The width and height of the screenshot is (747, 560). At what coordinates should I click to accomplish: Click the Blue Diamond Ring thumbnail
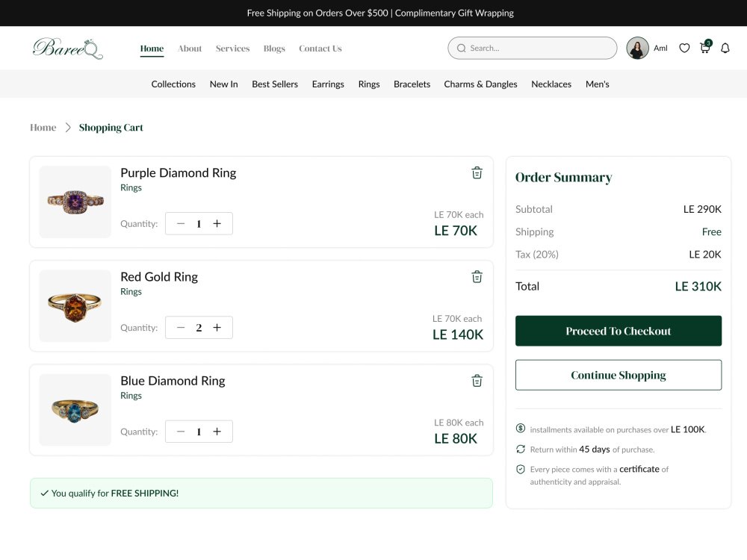pyautogui.click(x=75, y=410)
